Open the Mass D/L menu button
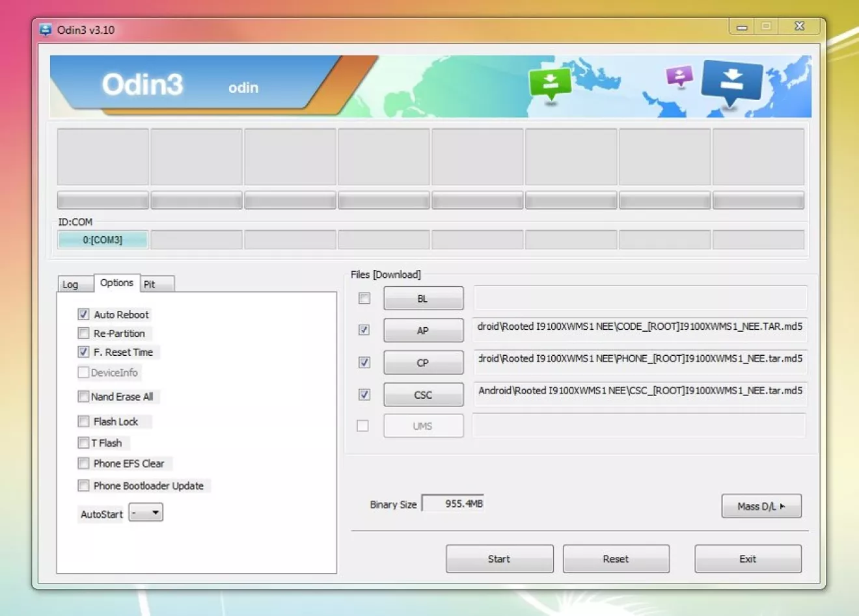859x616 pixels. tap(761, 506)
